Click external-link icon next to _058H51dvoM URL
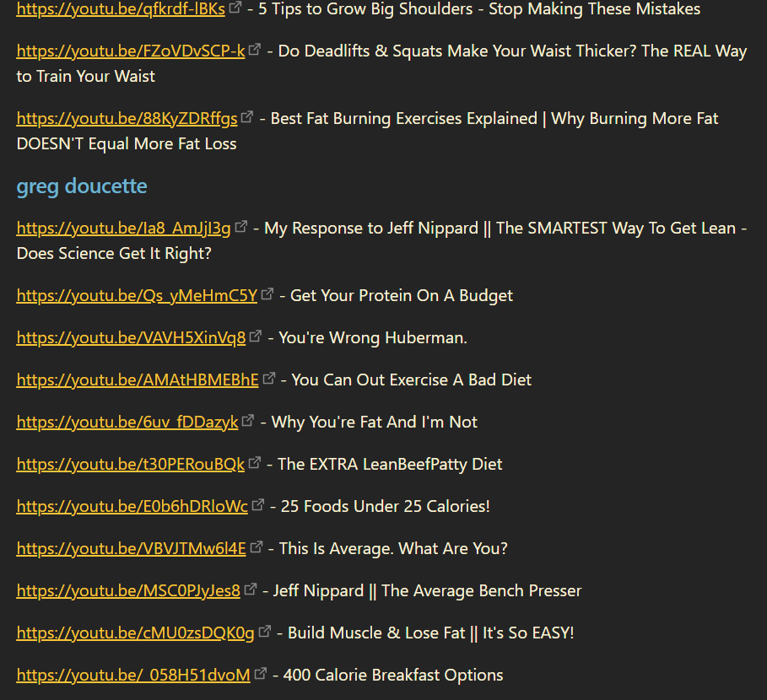This screenshot has width=767, height=700. pos(260,673)
